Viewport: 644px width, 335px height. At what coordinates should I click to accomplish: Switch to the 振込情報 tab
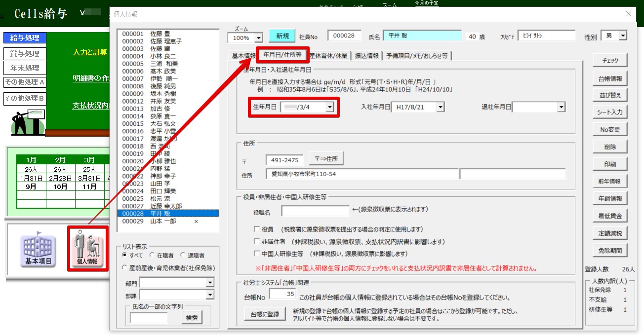click(366, 56)
